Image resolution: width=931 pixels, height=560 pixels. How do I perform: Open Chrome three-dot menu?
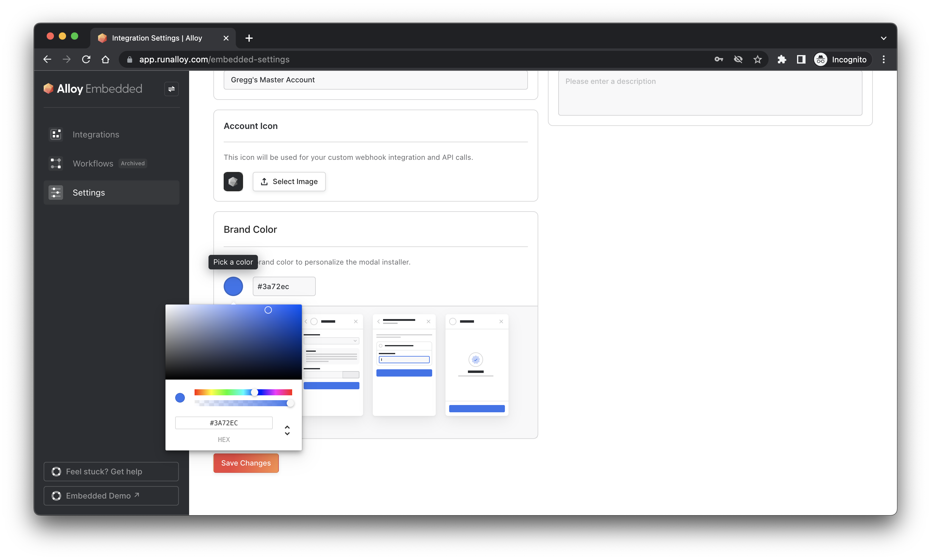883,59
